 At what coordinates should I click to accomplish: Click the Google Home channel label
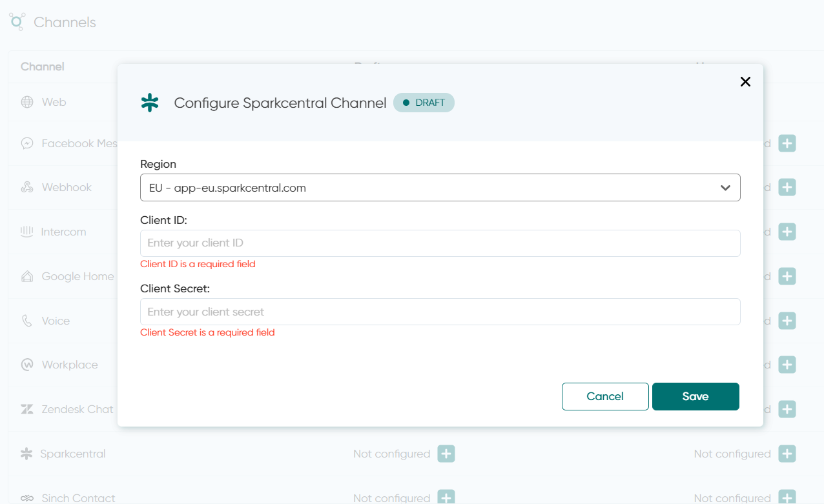[78, 276]
